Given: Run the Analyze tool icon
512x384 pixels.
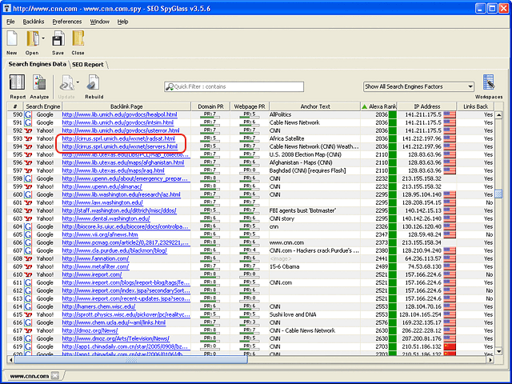Looking at the screenshot, I should coord(39,82).
